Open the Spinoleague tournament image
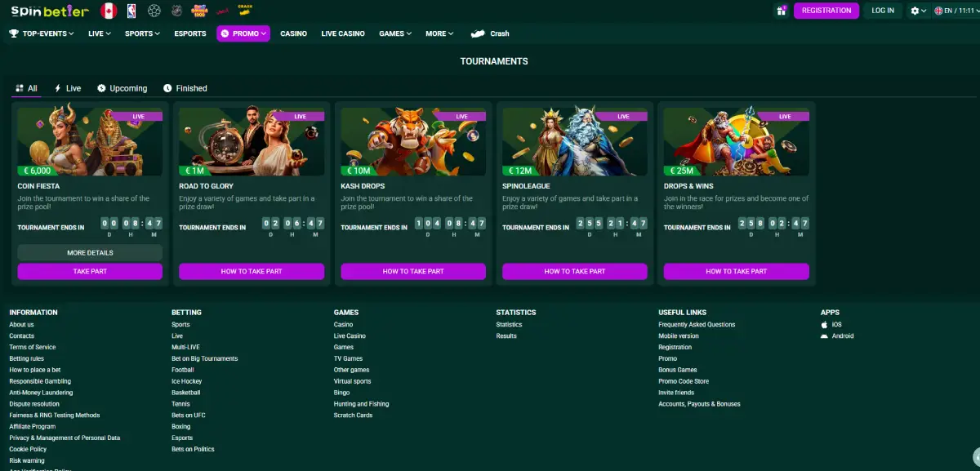Viewport: 980px width, 471px height. click(x=575, y=140)
